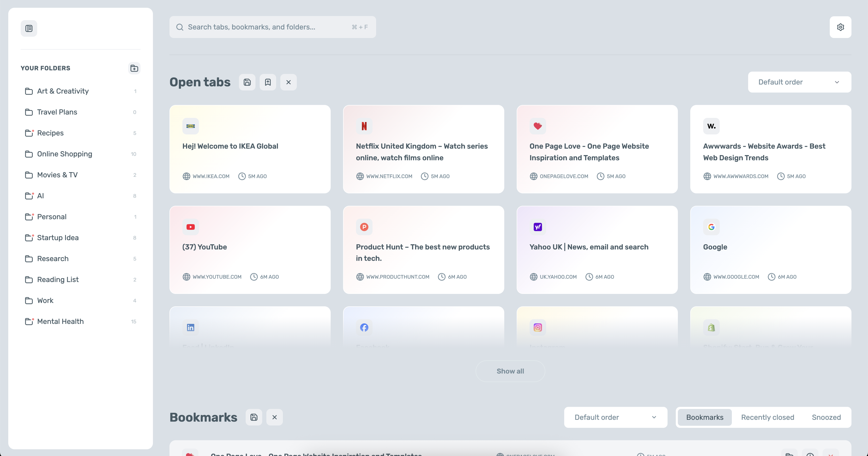Click the IKEA favicon on card
Screen dimensions: 868x456
coord(191,126)
